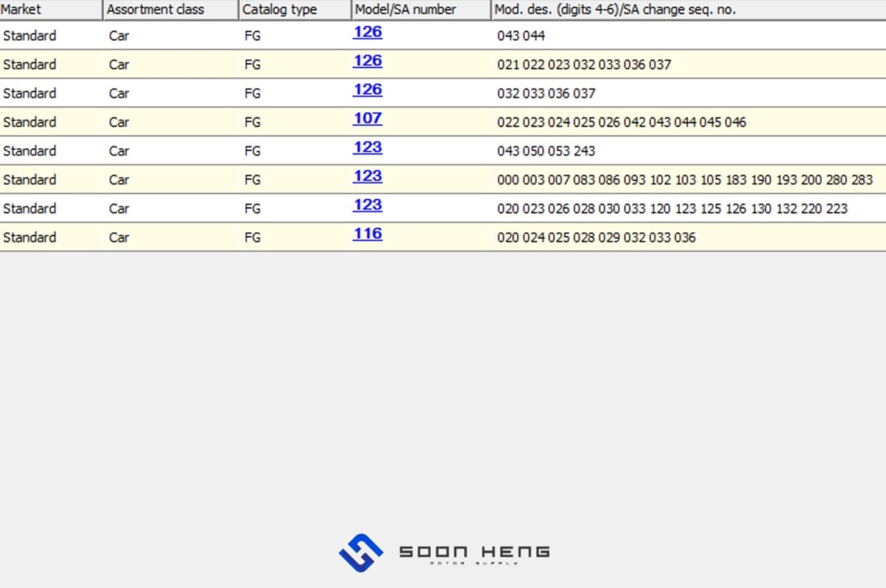Image resolution: width=886 pixels, height=588 pixels.
Task: Open model 126 link for row 032 033 036 037
Action: (368, 89)
